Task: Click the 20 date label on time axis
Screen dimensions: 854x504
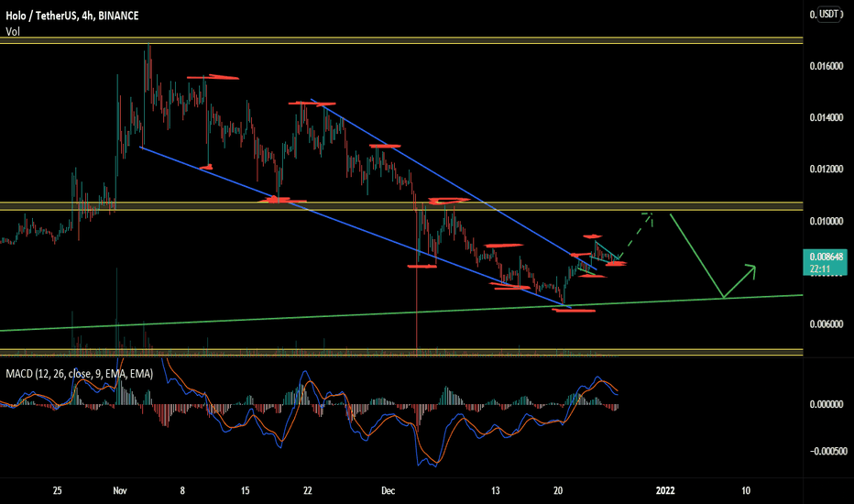Action: [558, 491]
